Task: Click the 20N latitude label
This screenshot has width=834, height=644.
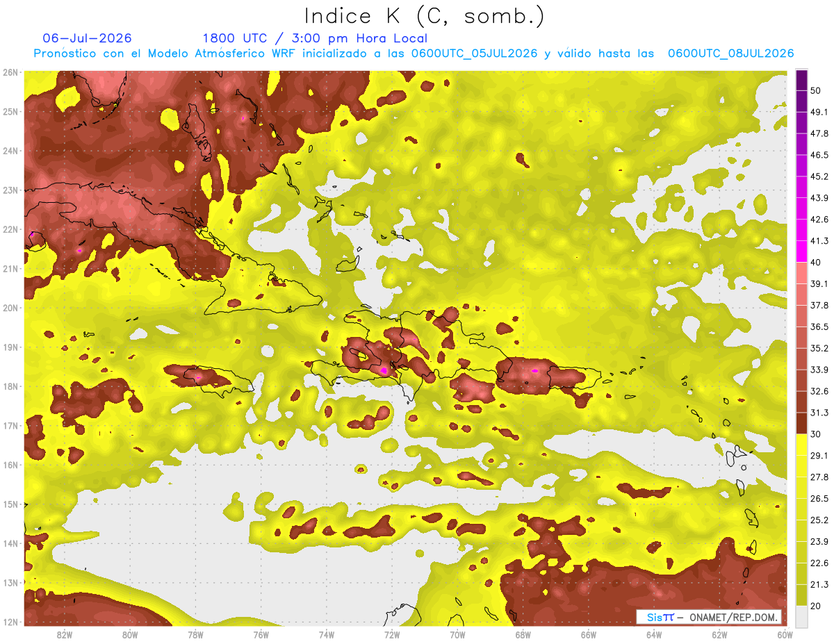Action: [10, 308]
